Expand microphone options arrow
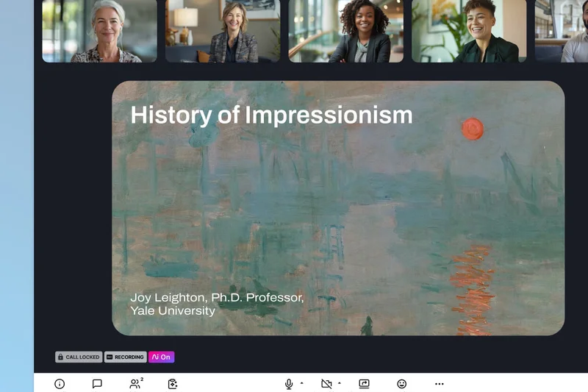The image size is (588, 392). tap(301, 384)
